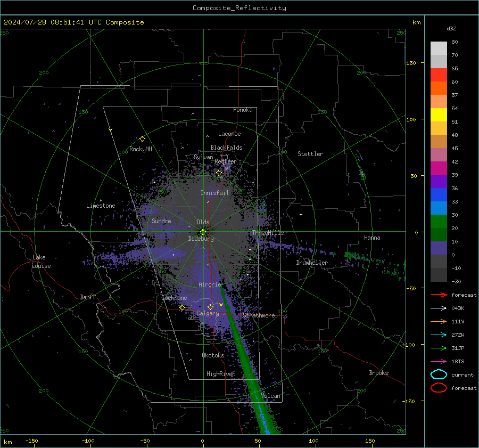Viewport: 479px width, 448px height.
Task: Click the Ponoka town label
Action: (243, 110)
